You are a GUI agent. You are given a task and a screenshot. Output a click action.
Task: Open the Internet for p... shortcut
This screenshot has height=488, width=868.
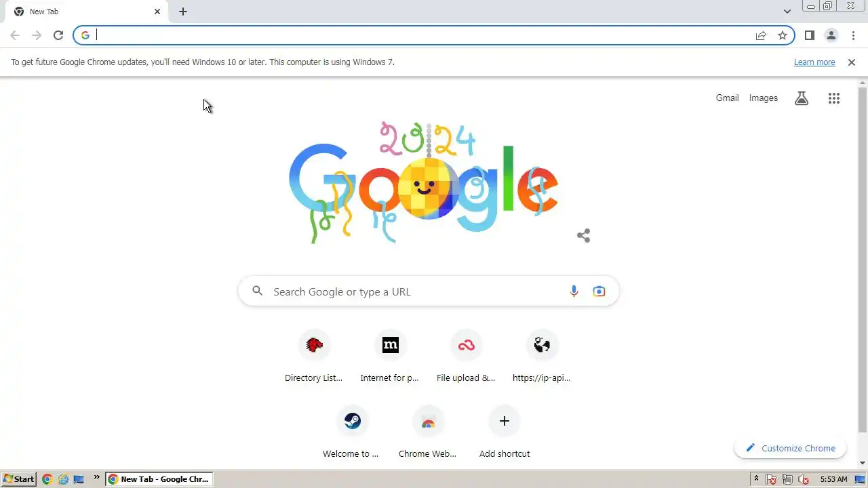(390, 357)
